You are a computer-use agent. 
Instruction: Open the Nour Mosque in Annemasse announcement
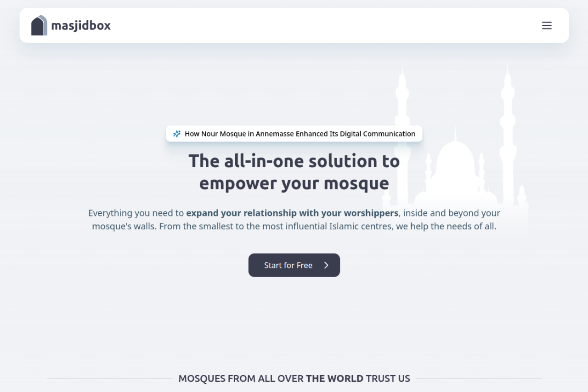tap(294, 134)
